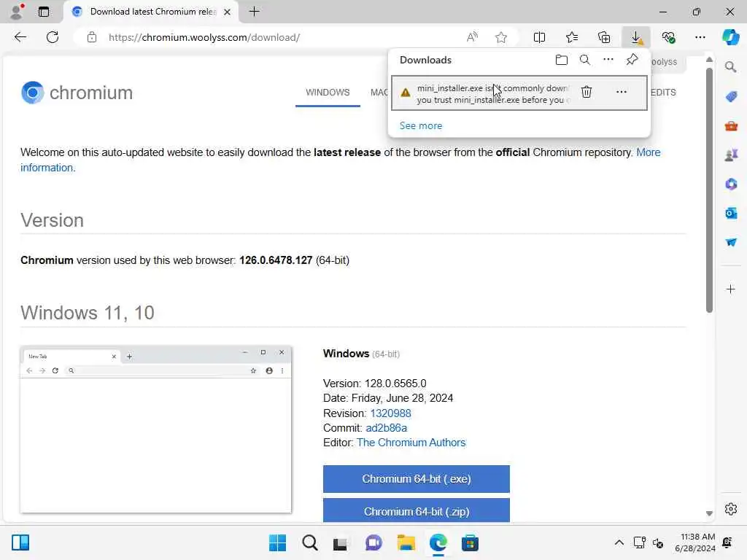Click the address bar URL
This screenshot has height=560, width=747.
[x=204, y=37]
